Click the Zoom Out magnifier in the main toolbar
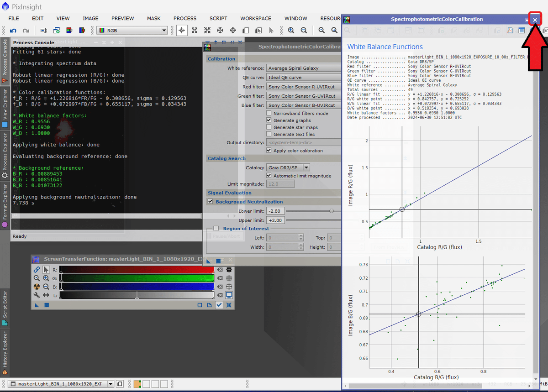Viewport: 548px width, 392px height. [304, 31]
